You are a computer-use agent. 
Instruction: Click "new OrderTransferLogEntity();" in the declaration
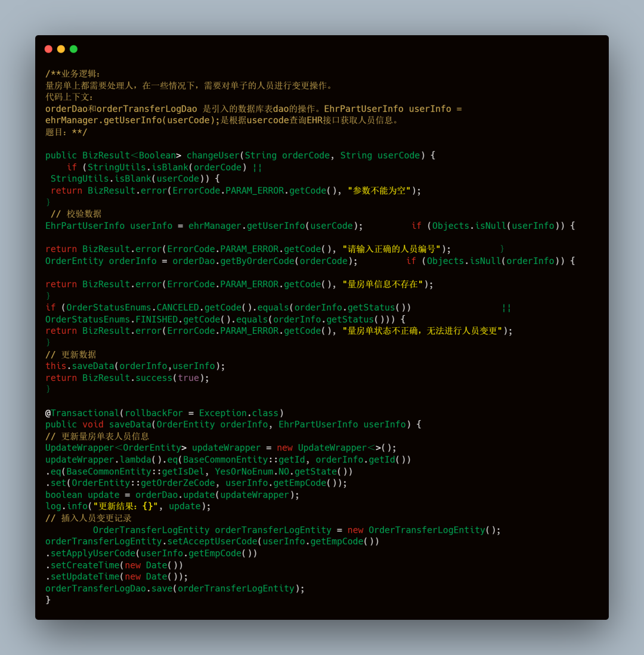pyautogui.click(x=424, y=530)
